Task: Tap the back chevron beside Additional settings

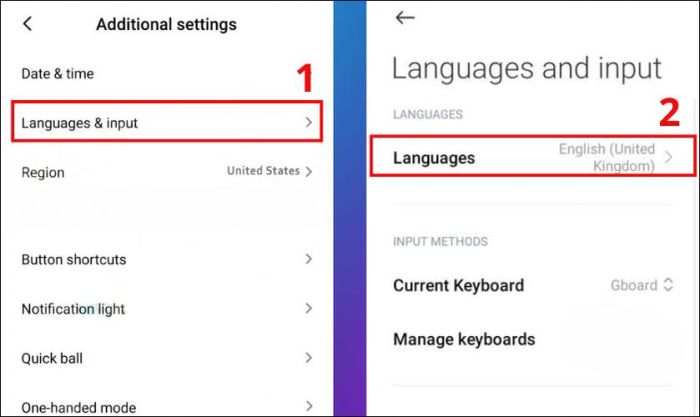Action: (27, 24)
